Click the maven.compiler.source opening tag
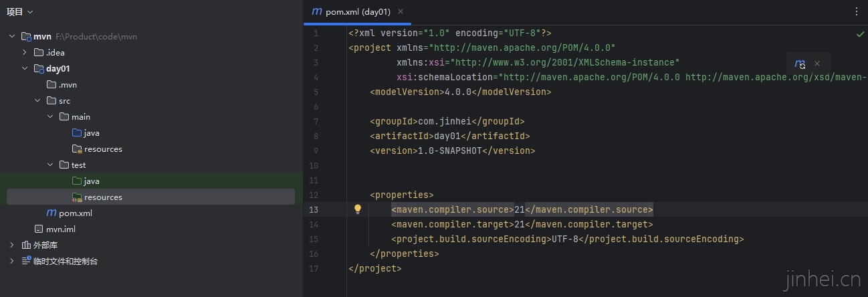The height and width of the screenshot is (297, 868). 453,209
